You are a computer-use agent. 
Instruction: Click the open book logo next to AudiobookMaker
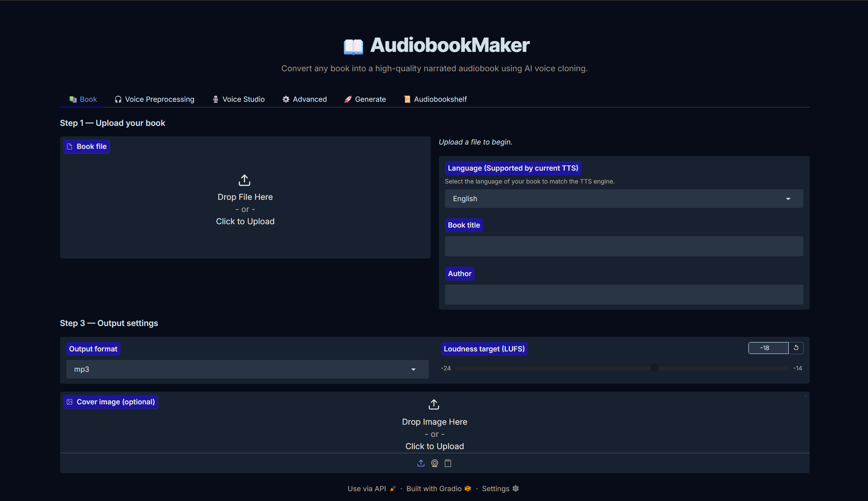point(353,46)
